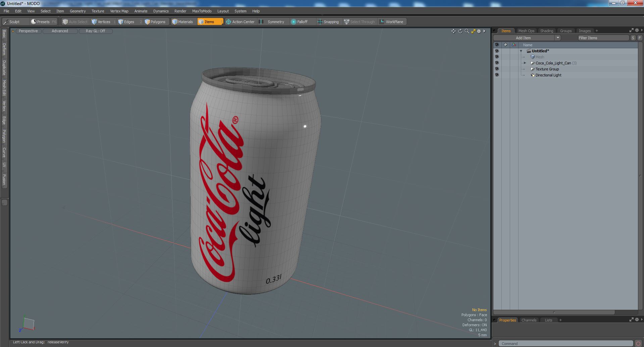Click the scene clapboard icon for Untitled
The height and width of the screenshot is (347, 644).
[x=529, y=51]
